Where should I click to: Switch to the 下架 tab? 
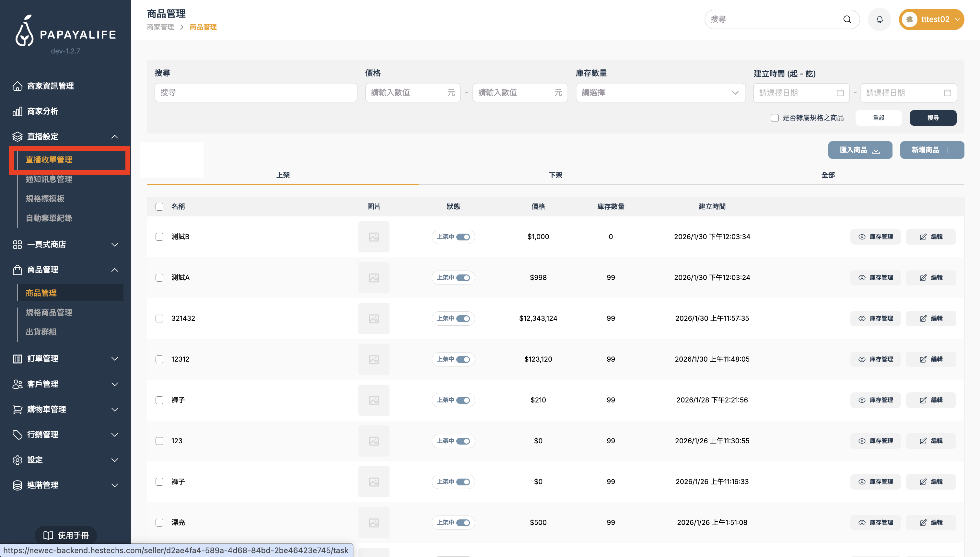coord(555,175)
